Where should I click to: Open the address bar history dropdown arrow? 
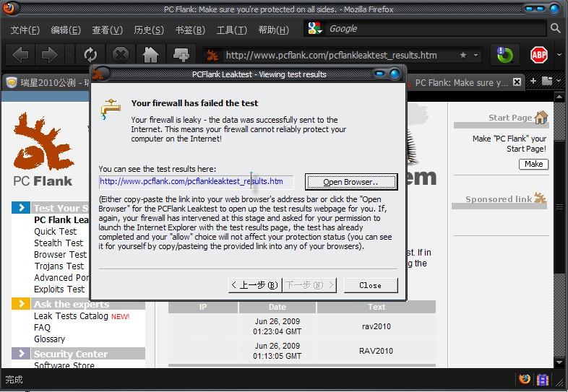pyautogui.click(x=476, y=56)
